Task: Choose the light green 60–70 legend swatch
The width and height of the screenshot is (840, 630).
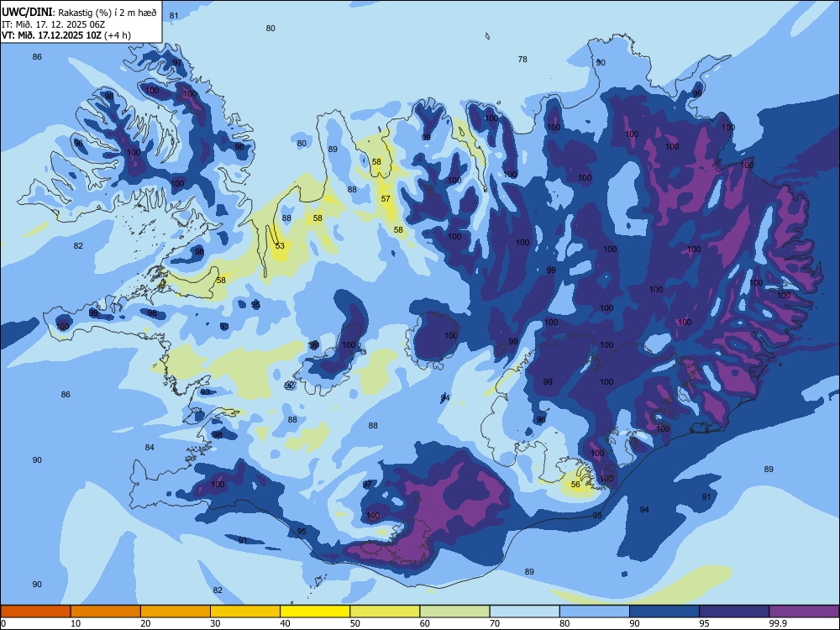Action: pyautogui.click(x=454, y=612)
